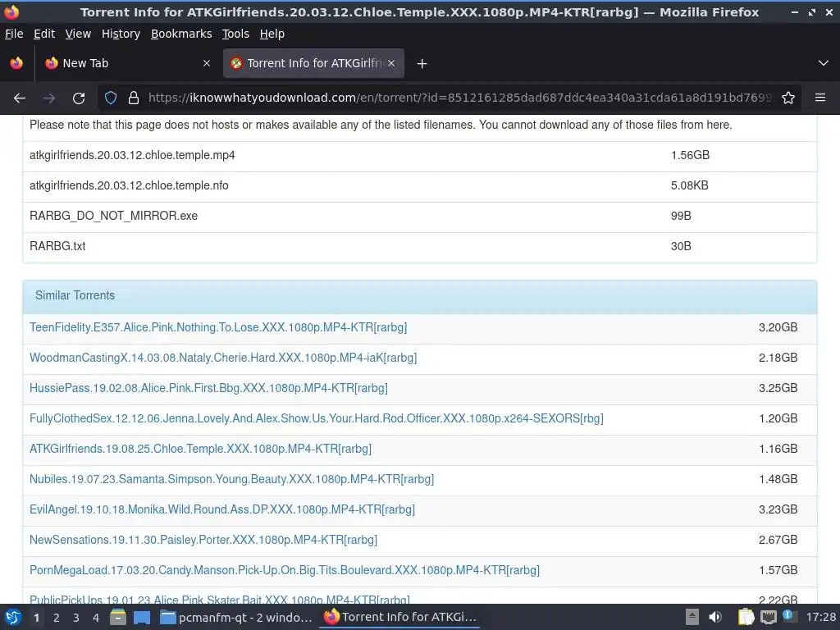Image resolution: width=840 pixels, height=630 pixels.
Task: Switch to the New Tab tab
Action: [126, 63]
